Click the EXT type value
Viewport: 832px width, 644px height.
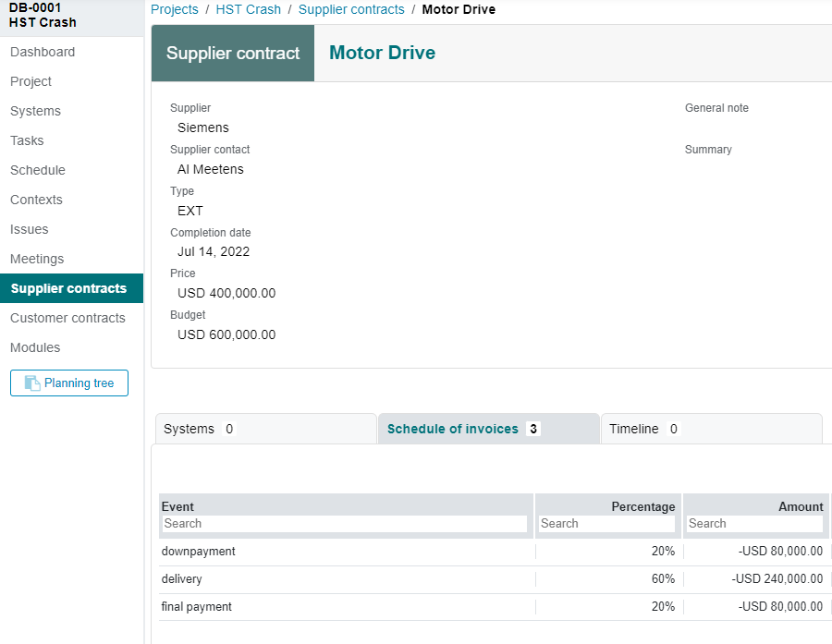point(190,212)
